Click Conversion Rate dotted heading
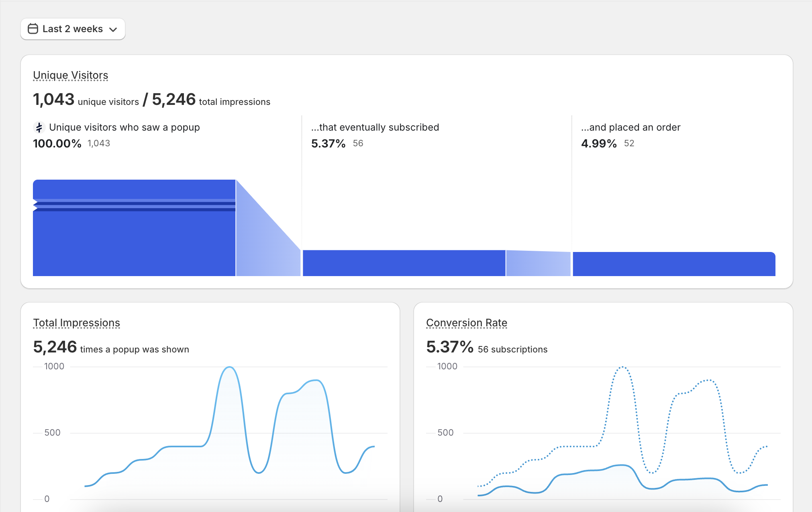Image resolution: width=812 pixels, height=512 pixels. pyautogui.click(x=467, y=322)
